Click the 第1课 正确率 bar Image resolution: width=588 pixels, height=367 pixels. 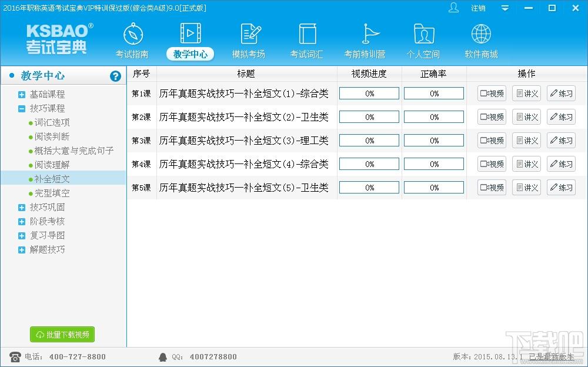434,94
